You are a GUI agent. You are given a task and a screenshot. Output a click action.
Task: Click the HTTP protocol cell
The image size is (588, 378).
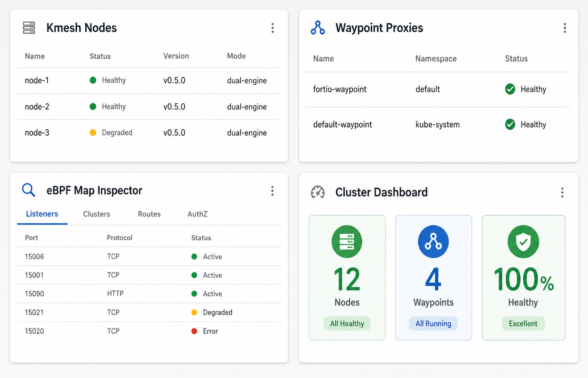point(115,293)
